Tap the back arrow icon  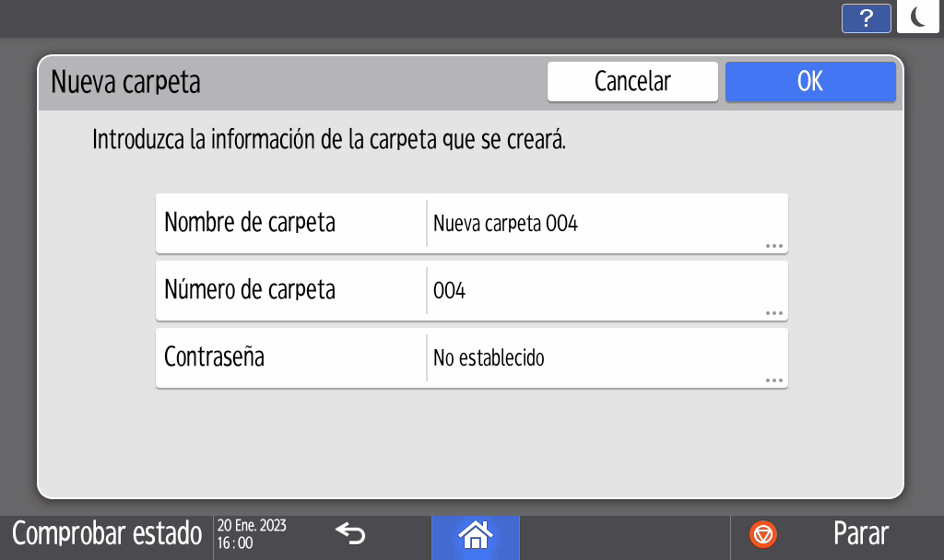pyautogui.click(x=350, y=533)
